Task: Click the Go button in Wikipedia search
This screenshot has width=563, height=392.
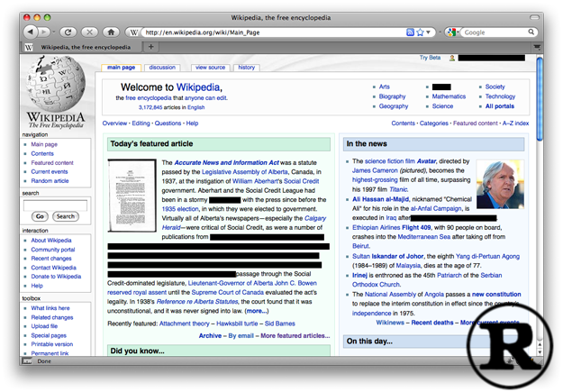Action: coord(40,216)
